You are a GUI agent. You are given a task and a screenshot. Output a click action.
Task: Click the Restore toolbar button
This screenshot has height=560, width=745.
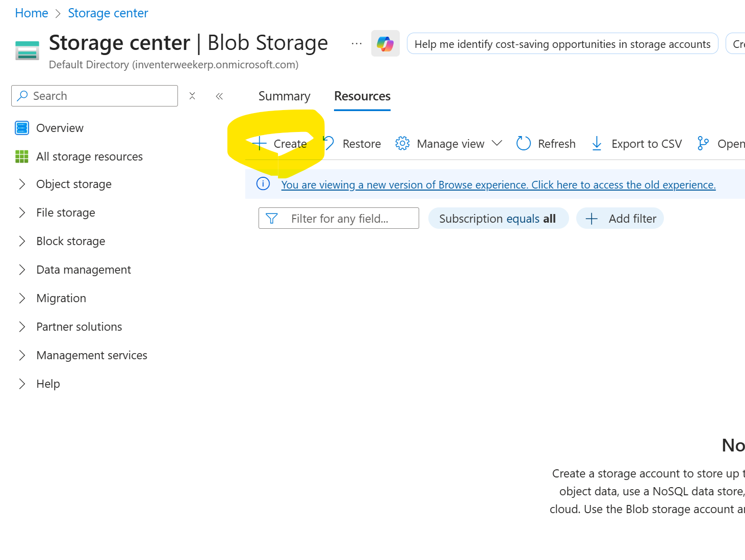click(353, 144)
